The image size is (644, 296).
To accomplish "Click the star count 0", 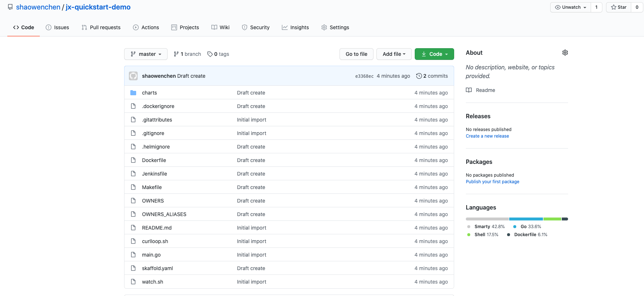I will point(637,7).
